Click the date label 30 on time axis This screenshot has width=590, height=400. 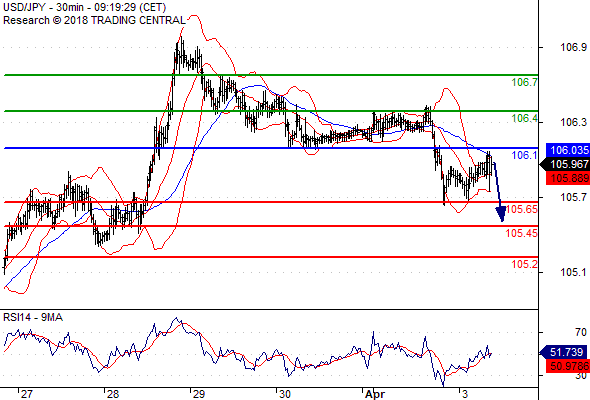click(284, 394)
